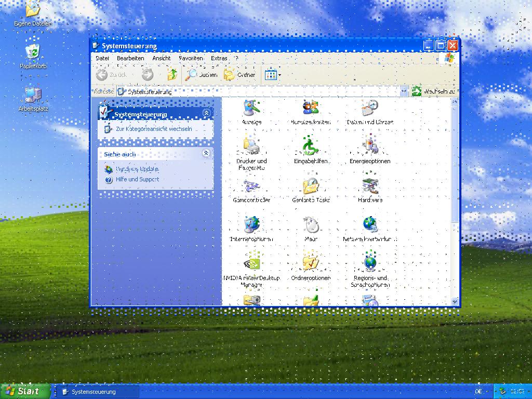The image size is (532, 399).
Task: Open Gamecontroller icon
Action: point(251,191)
